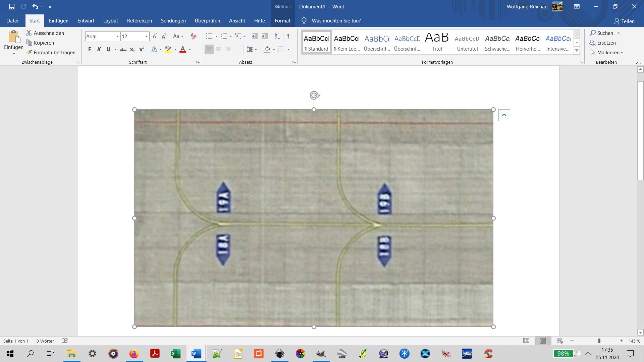Click the layout options icon beside image

pyautogui.click(x=504, y=115)
